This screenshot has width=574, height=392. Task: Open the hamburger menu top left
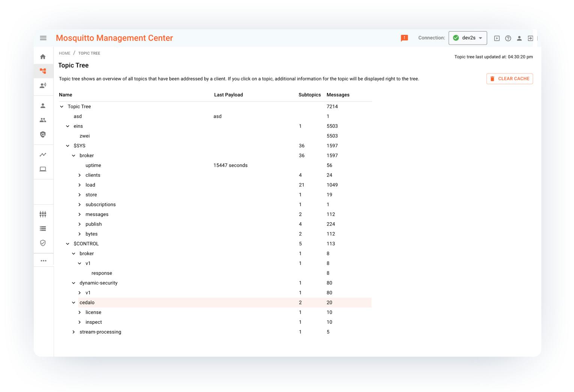coord(43,38)
